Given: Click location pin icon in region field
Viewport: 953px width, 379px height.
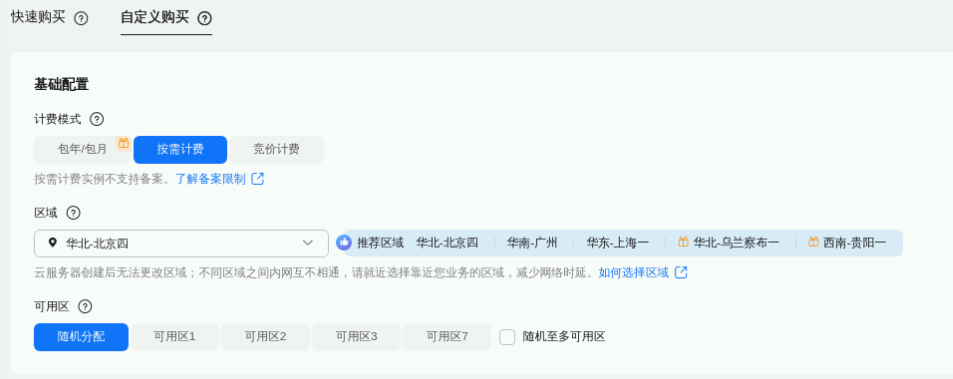Looking at the screenshot, I should tap(53, 244).
